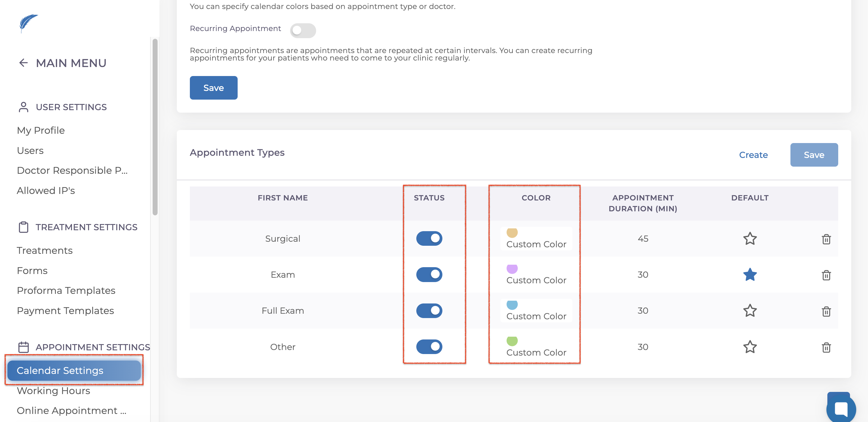
Task: Navigate to Payment Templates
Action: coord(65,310)
